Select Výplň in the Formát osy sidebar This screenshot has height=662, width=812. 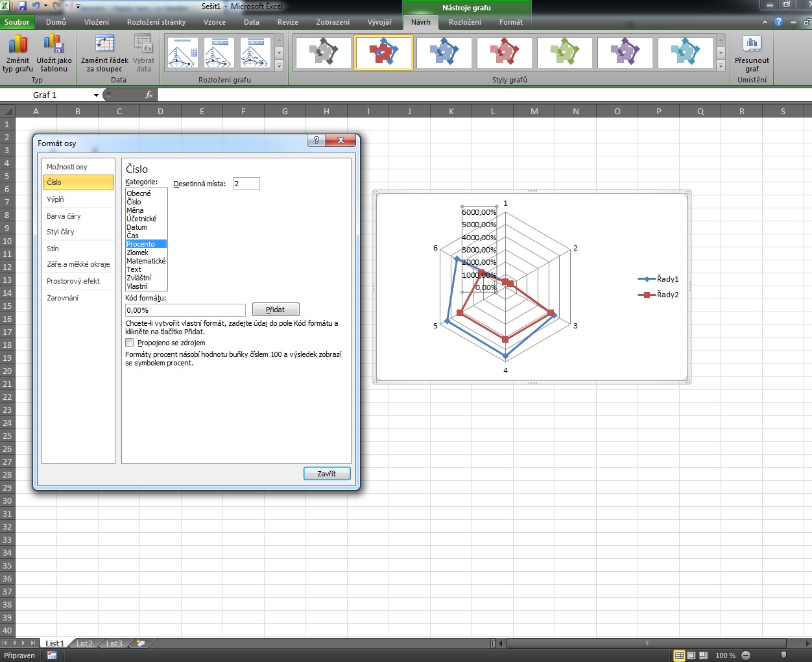(55, 199)
